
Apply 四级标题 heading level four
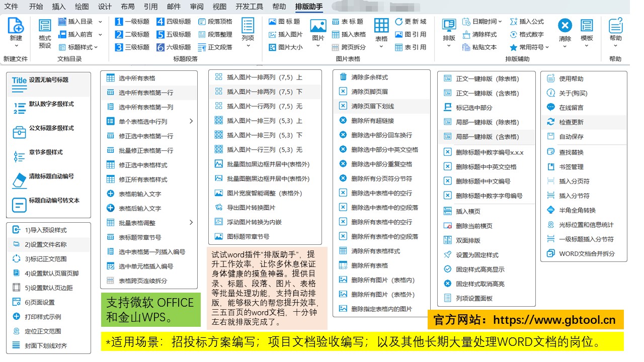173,22
